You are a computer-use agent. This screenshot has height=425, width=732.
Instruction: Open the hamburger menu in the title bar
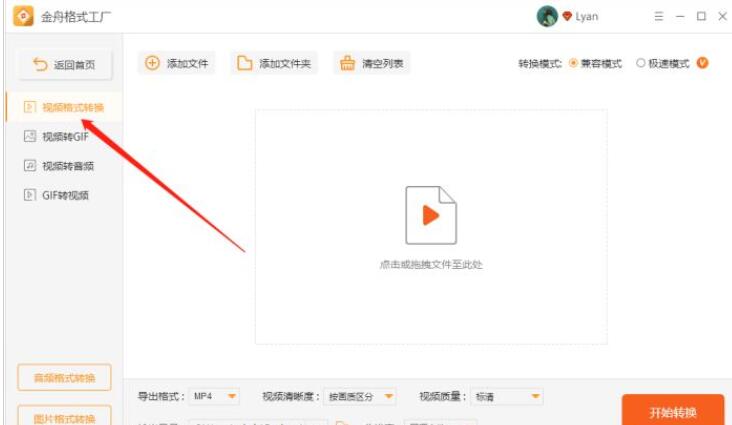pos(659,16)
